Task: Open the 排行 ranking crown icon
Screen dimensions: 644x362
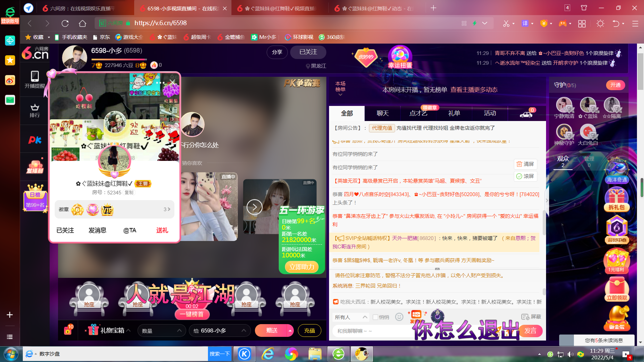Action: pyautogui.click(x=35, y=111)
